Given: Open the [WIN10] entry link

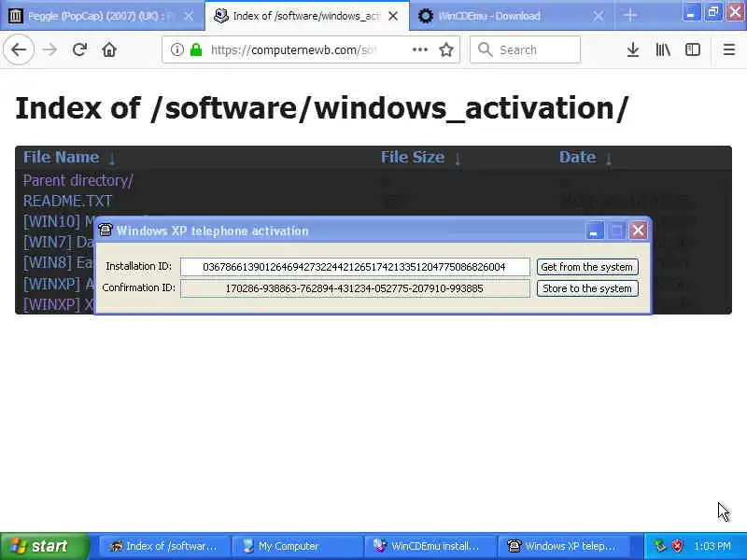Looking at the screenshot, I should [x=58, y=221].
